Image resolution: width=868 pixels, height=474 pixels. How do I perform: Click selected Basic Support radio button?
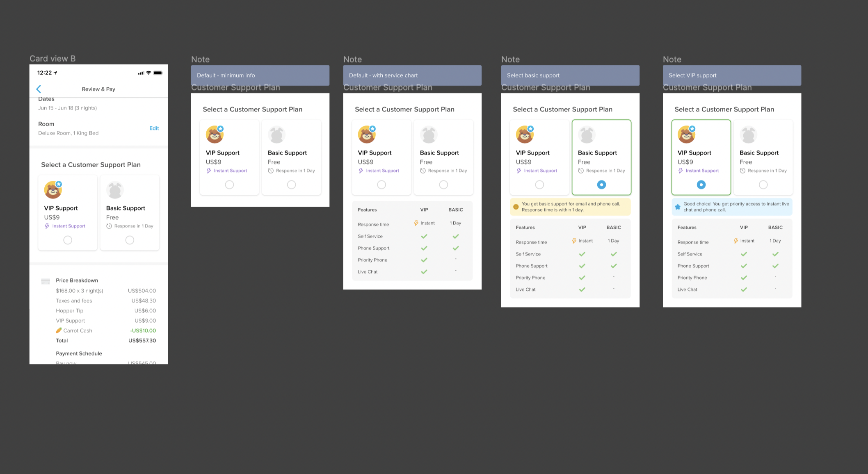[x=601, y=185]
